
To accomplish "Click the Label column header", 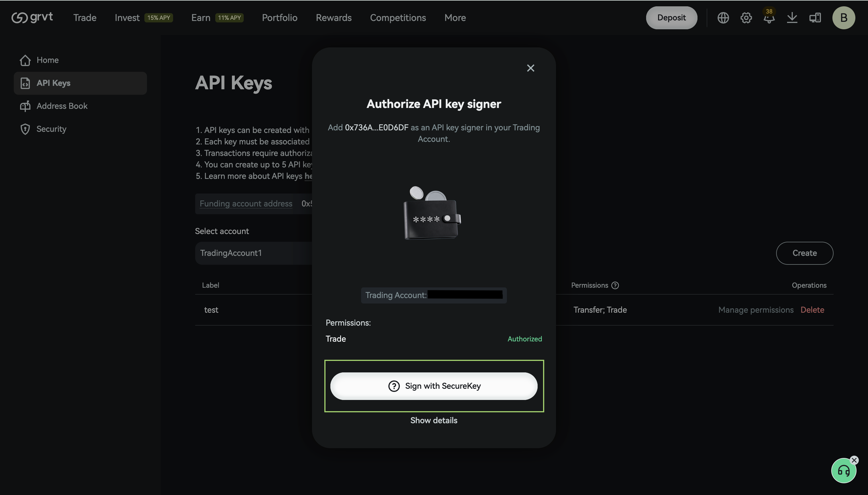I will [210, 285].
